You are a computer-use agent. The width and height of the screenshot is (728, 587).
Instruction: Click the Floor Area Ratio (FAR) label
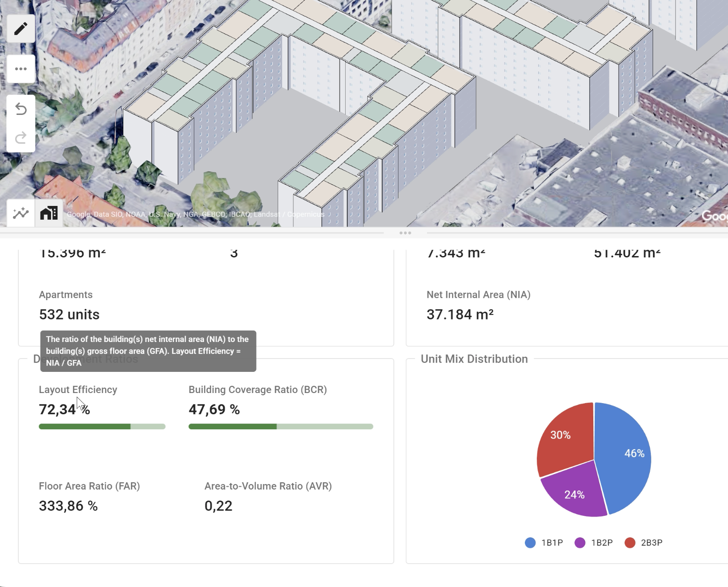pos(89,486)
